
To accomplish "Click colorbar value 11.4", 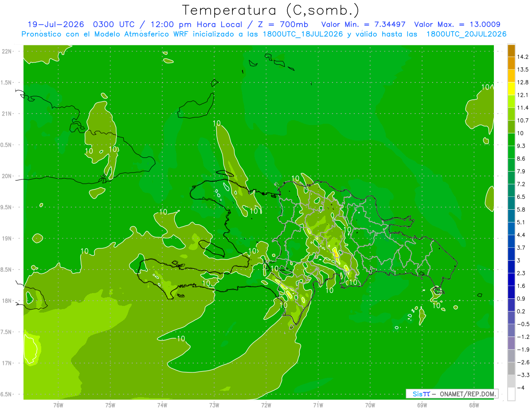I will (x=523, y=108).
